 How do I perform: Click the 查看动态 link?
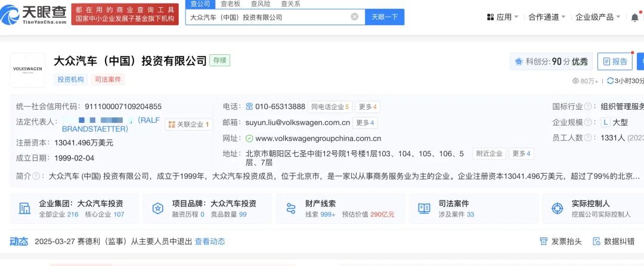pos(210,242)
